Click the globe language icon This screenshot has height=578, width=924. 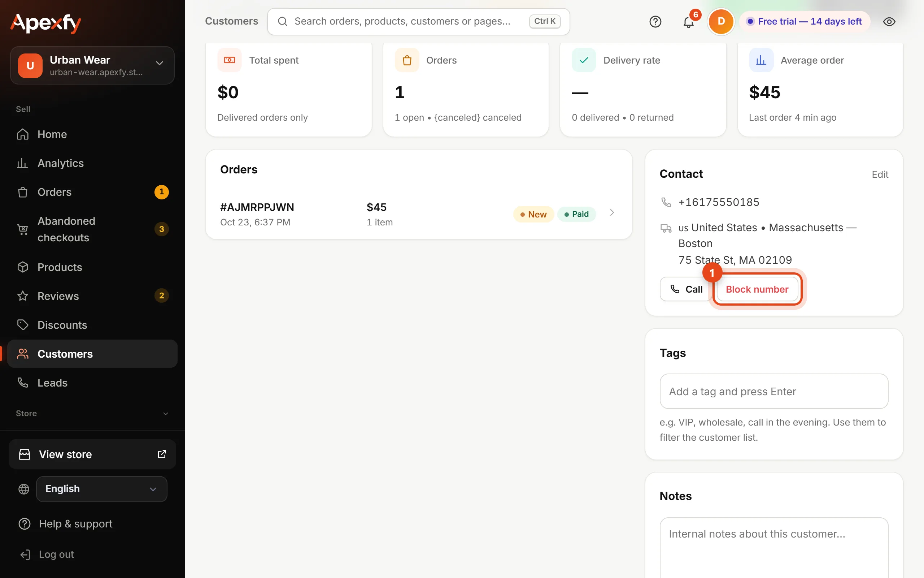coord(24,489)
